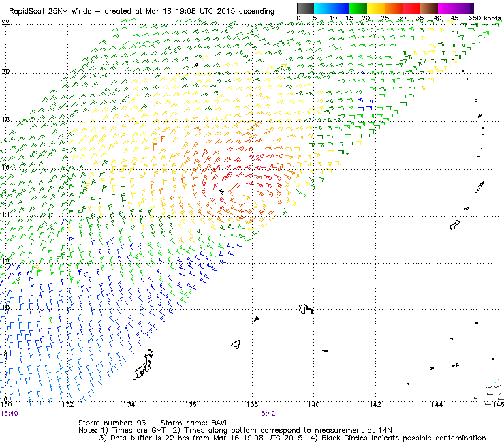This screenshot has width=504, height=443.
Task: Click the longitude label '140'
Action: coord(314,404)
